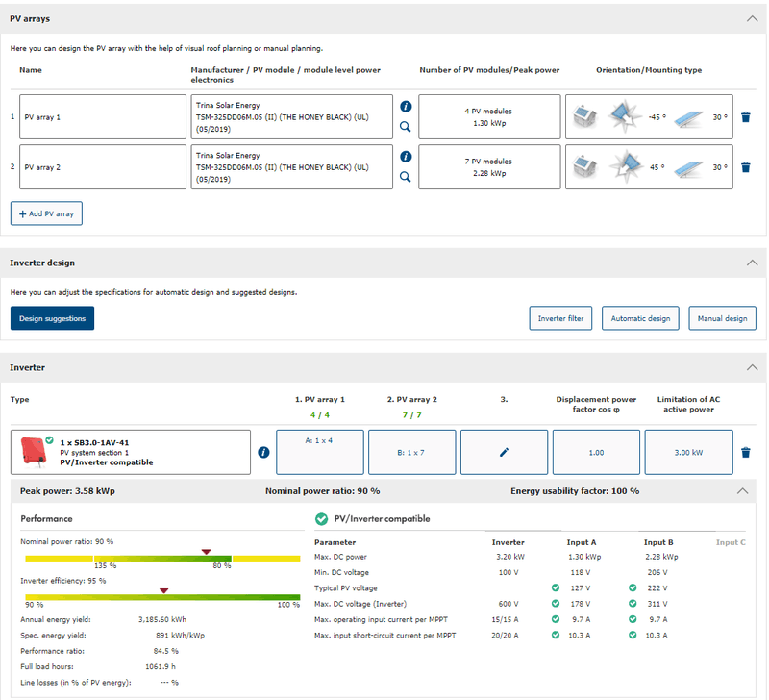
Task: Click magnifier search icon for PV array 2
Action: point(406,177)
